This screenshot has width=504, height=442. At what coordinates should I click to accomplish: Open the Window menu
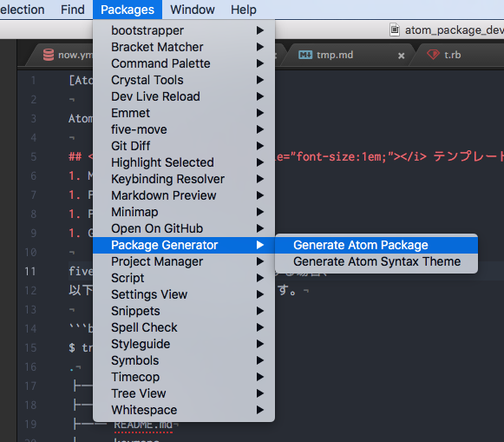coord(193,10)
